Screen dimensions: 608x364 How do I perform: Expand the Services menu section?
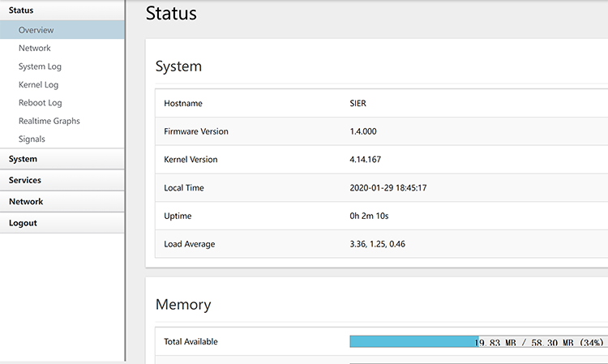(62, 180)
